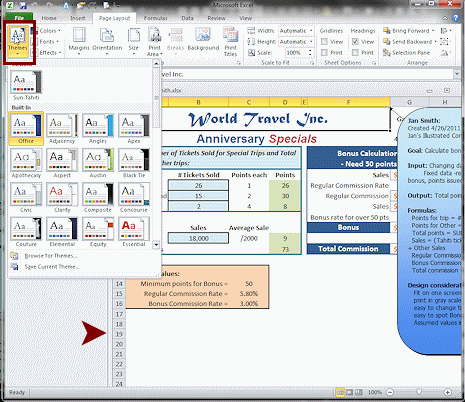Viewport: 465px width, 402px height.
Task: Click Browse for Themes
Action: pos(51,256)
